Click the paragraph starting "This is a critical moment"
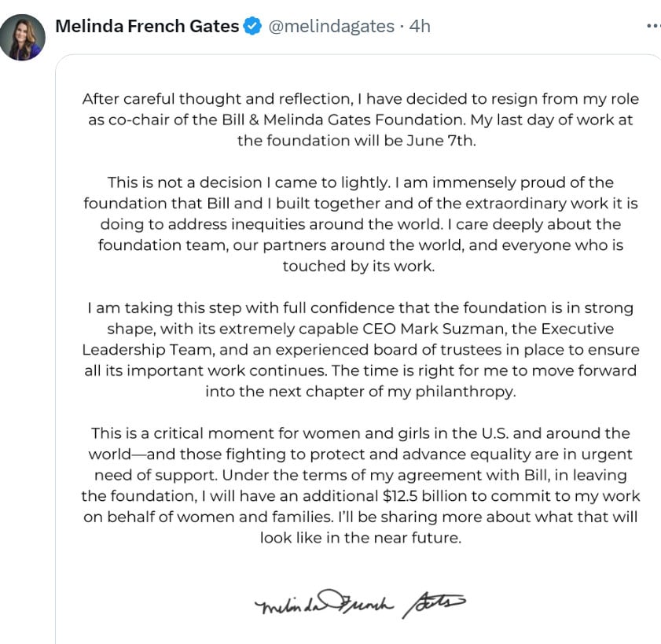 point(361,485)
